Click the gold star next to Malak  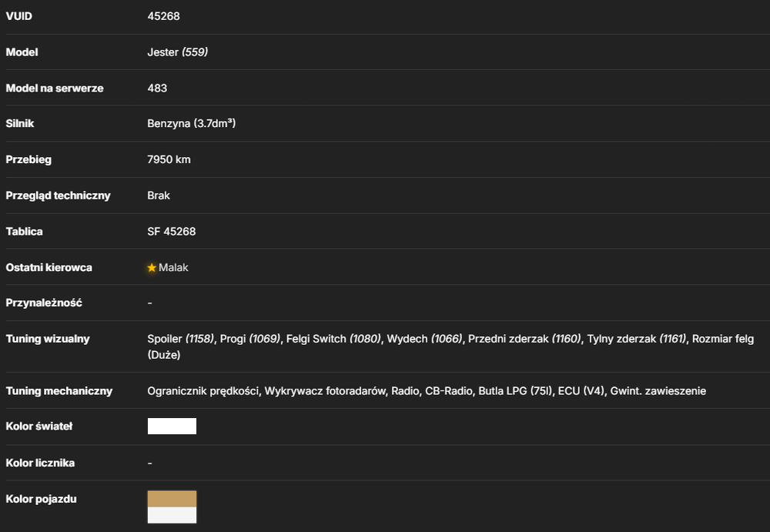(152, 268)
